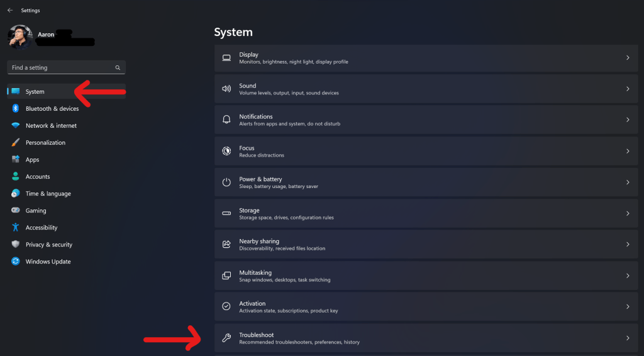
Task: Go to Privacy & security section
Action: coord(48,245)
